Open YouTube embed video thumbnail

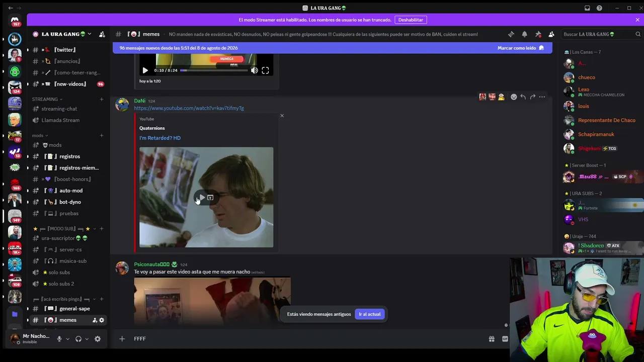[x=206, y=197]
